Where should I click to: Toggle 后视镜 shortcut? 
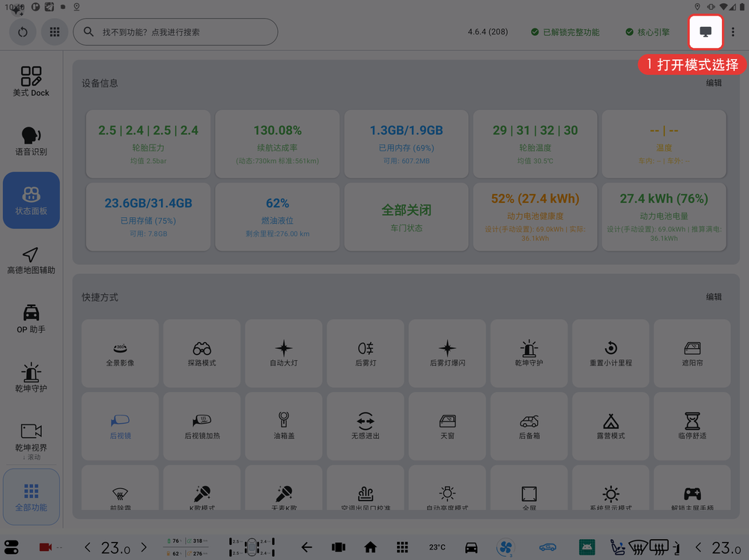click(120, 426)
